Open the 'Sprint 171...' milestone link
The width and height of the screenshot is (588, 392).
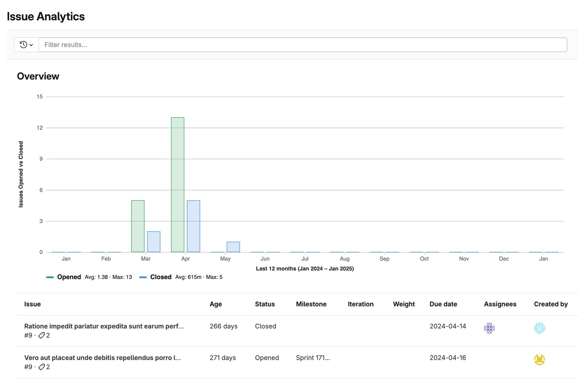click(313, 358)
